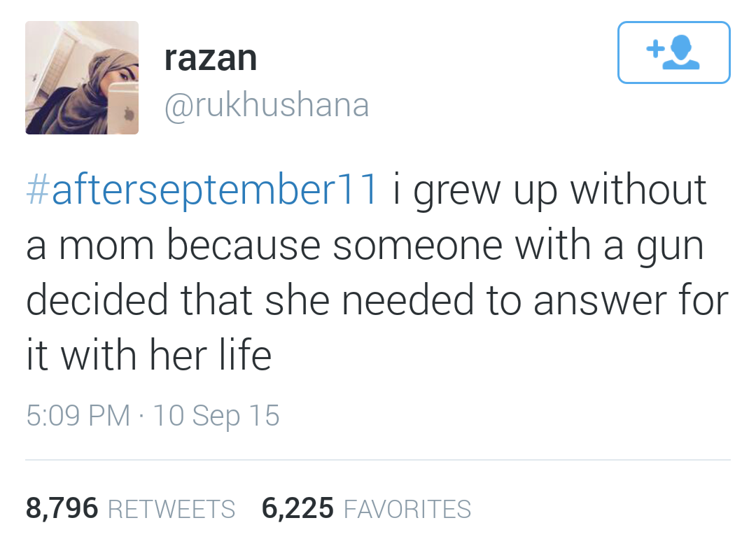Click the tweet timestamp 5:09 PM
This screenshot has width=756, height=546.
tap(78, 416)
